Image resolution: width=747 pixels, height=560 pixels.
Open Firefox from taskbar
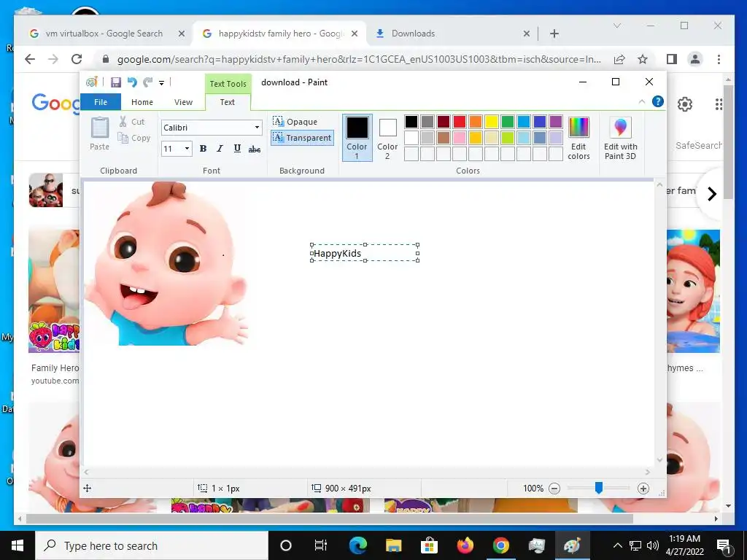[x=465, y=545]
